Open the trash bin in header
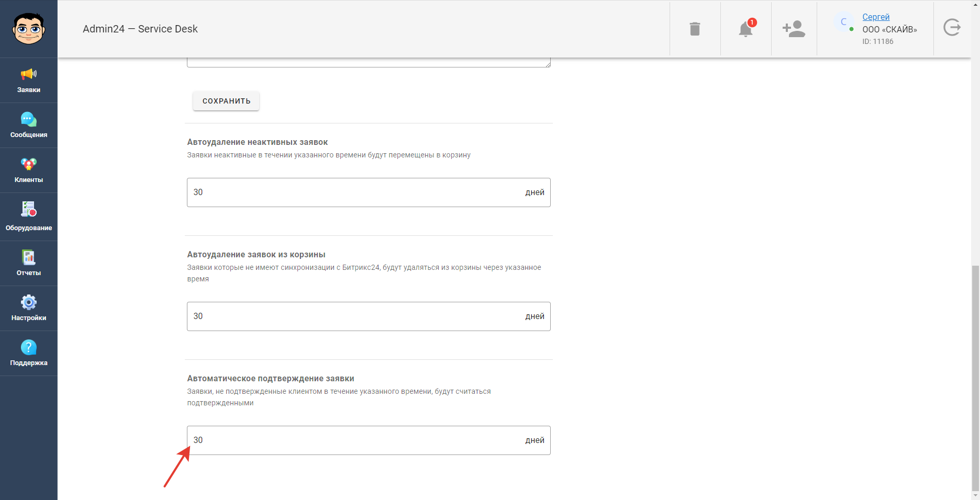Viewport: 980px width, 500px height. [695, 29]
